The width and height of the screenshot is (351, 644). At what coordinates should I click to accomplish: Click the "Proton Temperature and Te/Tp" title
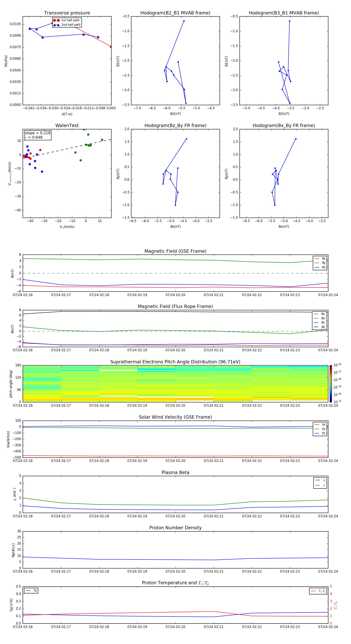(x=175, y=583)
